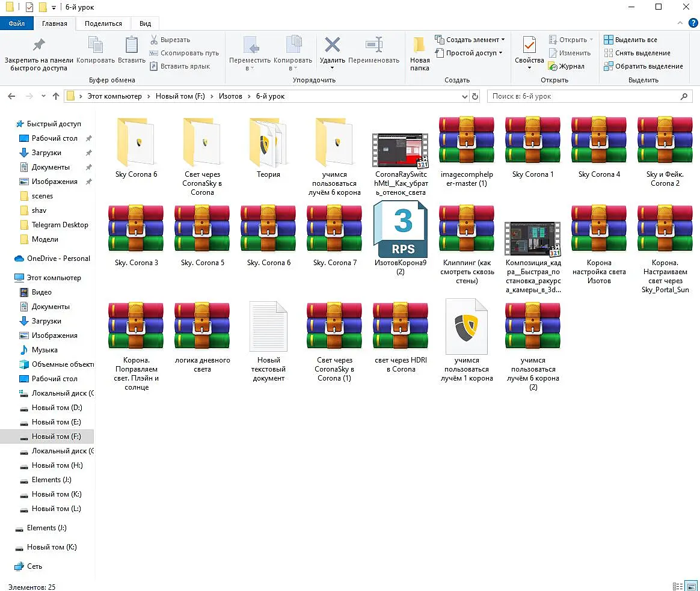This screenshot has height=591, width=700.
Task: Select Sky и Фейк. Corona 2 archive
Action: (665, 152)
